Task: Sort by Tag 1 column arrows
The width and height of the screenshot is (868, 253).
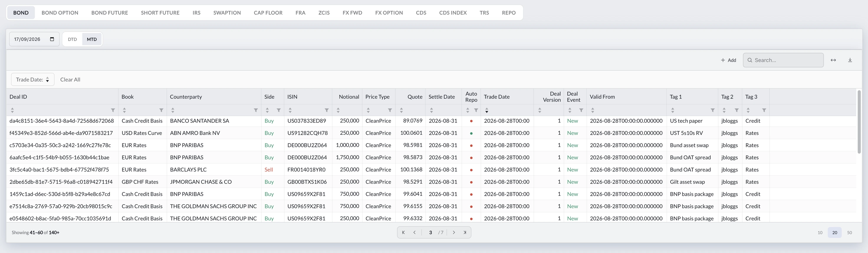Action: (673, 110)
